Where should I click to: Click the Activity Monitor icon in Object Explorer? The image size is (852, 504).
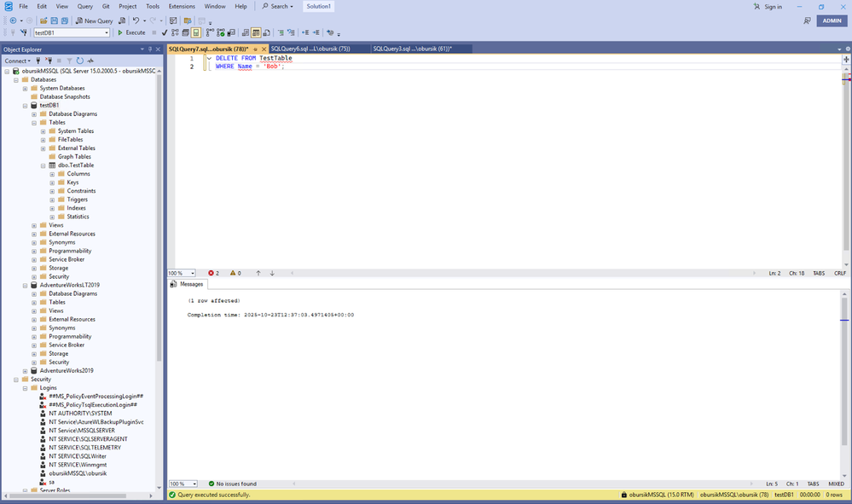[x=90, y=61]
